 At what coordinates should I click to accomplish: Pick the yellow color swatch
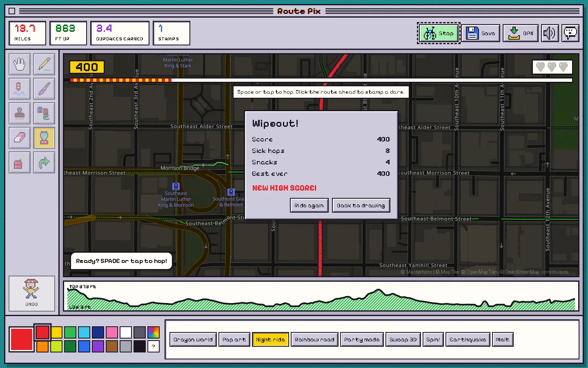pyautogui.click(x=56, y=332)
